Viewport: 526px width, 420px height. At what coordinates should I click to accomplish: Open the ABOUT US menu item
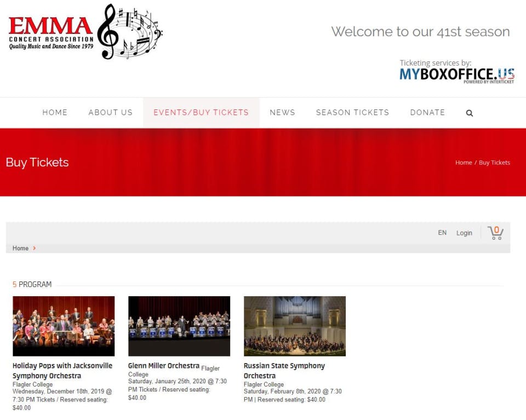coord(110,112)
